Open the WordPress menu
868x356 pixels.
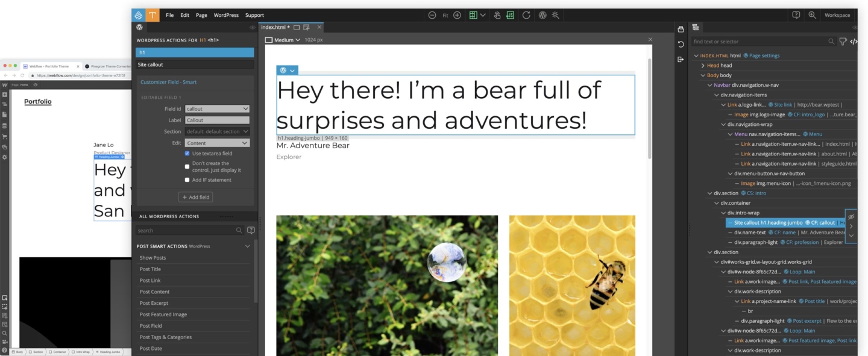pos(226,15)
